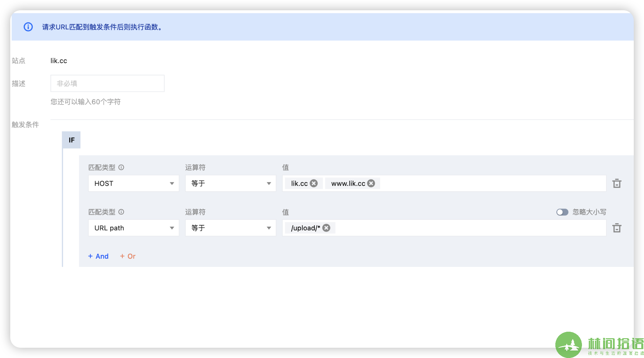Remove the /upload/* path value tag

326,228
